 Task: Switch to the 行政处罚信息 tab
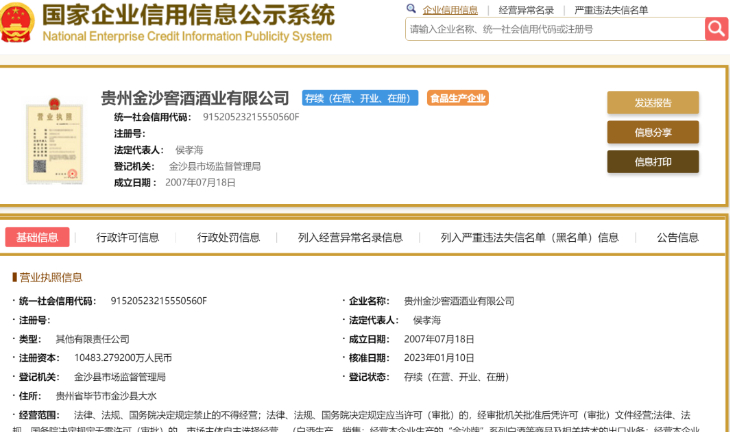(x=228, y=237)
